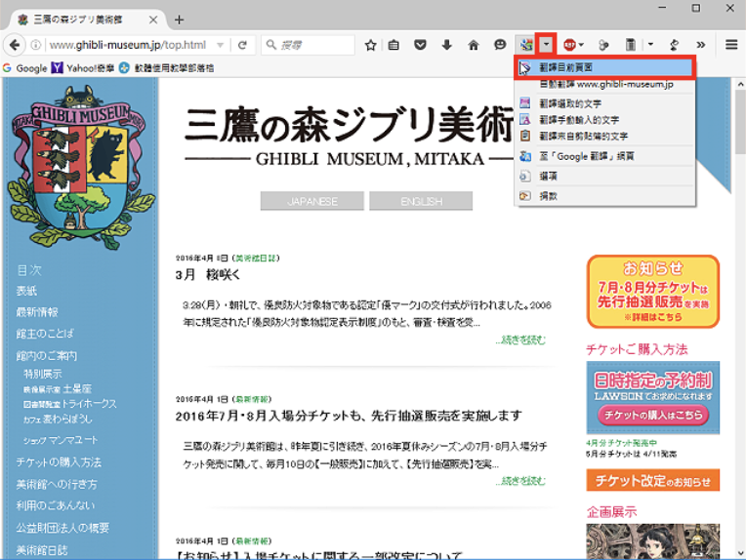Image resolution: width=746 pixels, height=560 pixels.
Task: Open チケットの購入方法 sidebar link
Action: [59, 462]
